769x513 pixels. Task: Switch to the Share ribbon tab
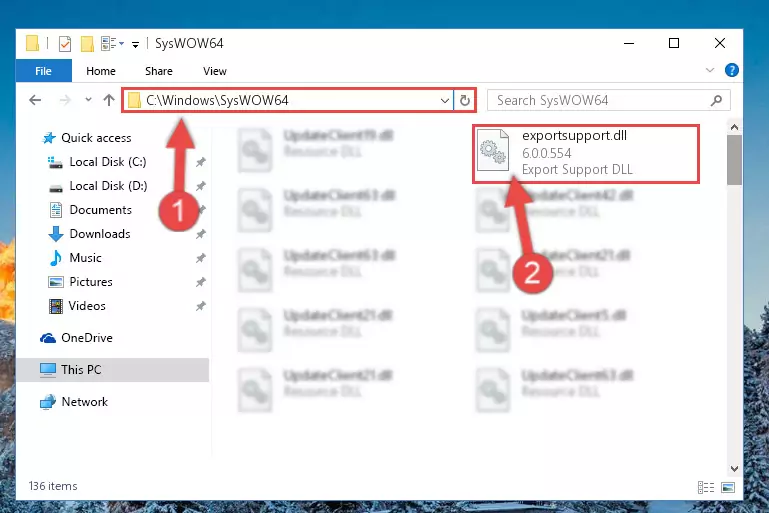coord(158,71)
